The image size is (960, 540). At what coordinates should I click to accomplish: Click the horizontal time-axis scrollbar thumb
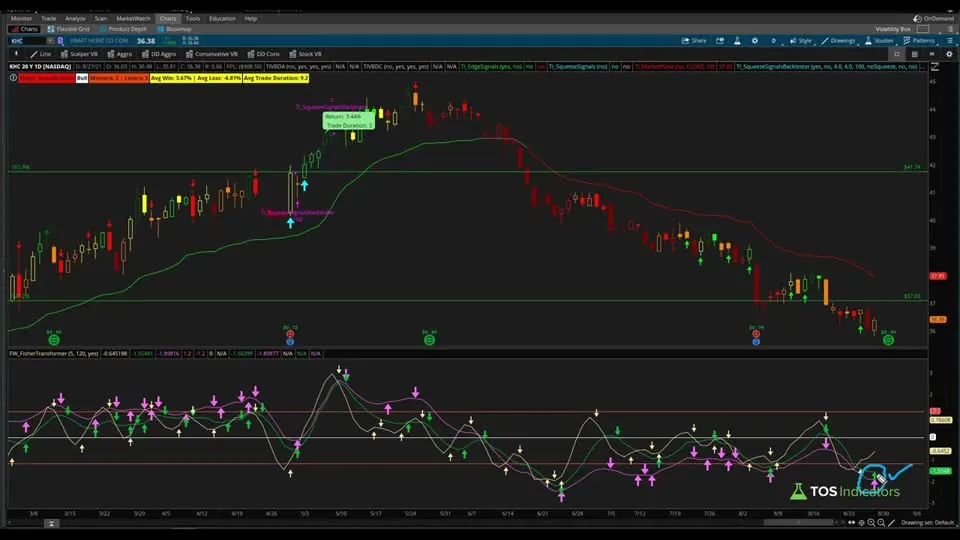point(798,522)
